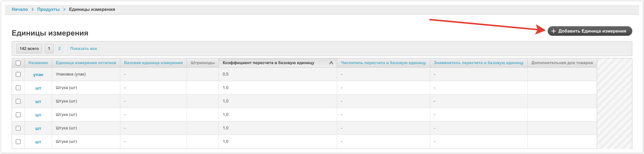Check the упак row checkbox
644x154 pixels.
(x=18, y=75)
